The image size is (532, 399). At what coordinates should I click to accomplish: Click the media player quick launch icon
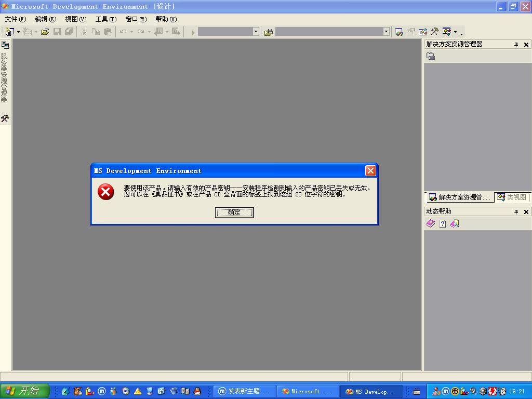point(126,391)
